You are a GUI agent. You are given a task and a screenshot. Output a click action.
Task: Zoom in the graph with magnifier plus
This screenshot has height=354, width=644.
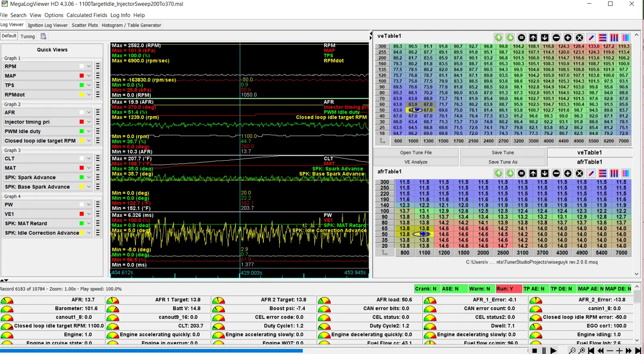click(582, 351)
